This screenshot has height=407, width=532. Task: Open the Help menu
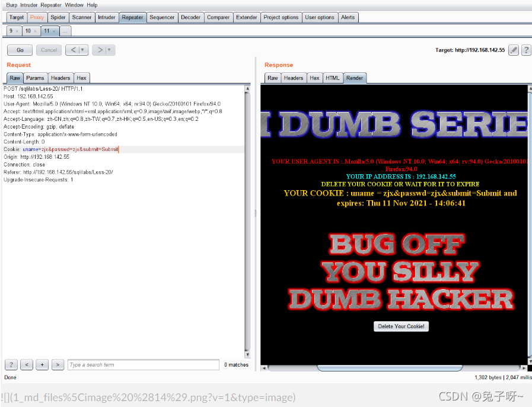[92, 5]
